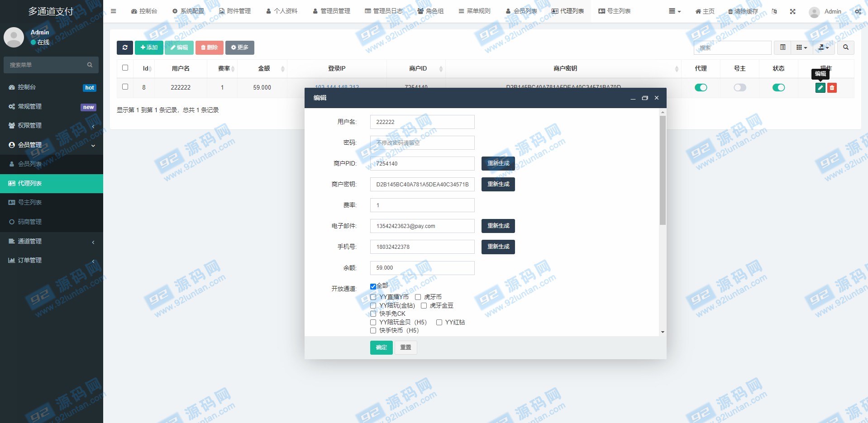868x423 pixels.
Task: Open the export data dropdown
Action: (824, 48)
